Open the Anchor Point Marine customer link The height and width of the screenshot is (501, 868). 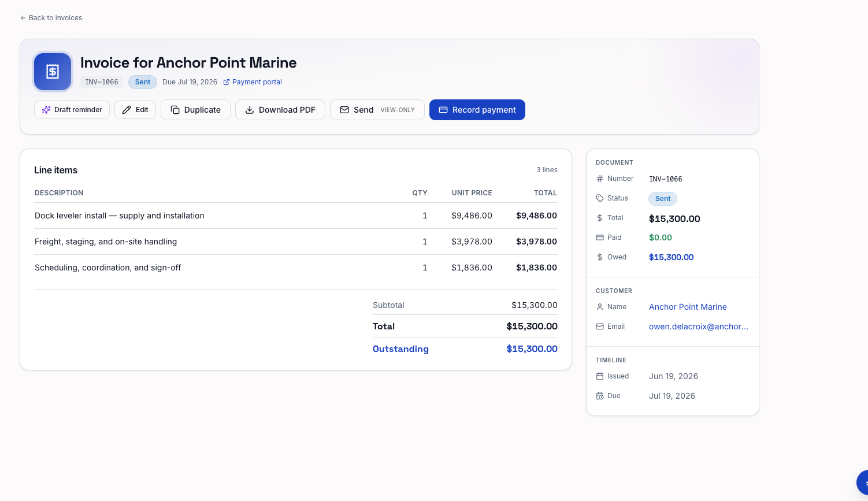(x=688, y=307)
